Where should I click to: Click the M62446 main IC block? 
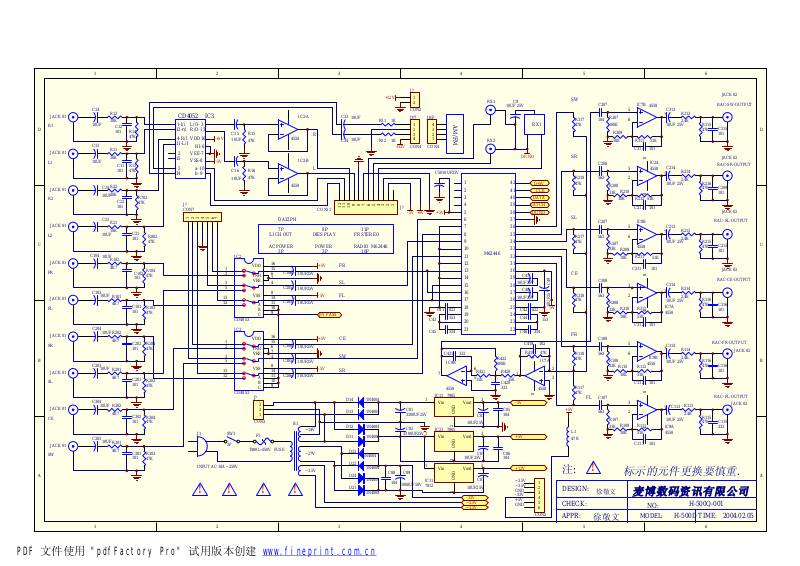click(490, 255)
